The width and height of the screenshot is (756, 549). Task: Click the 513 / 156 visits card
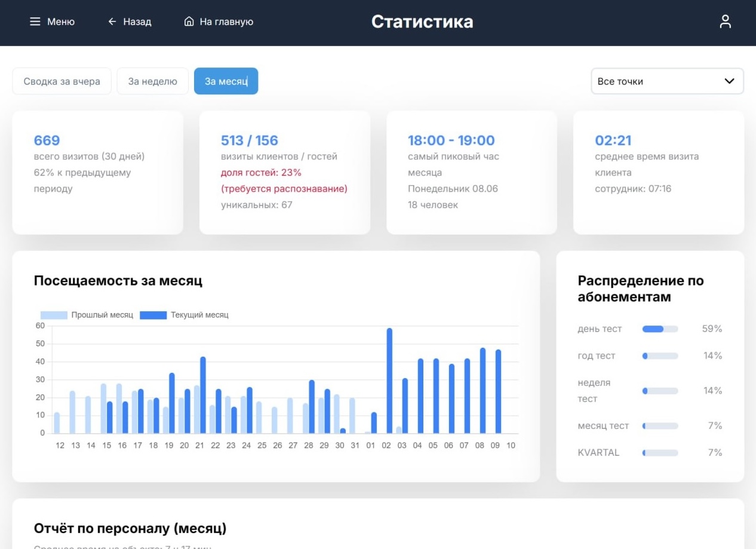point(285,173)
